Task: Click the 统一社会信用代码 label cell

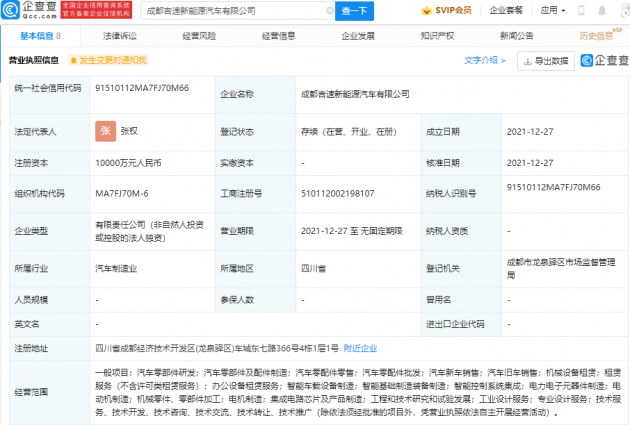Action: (50, 94)
